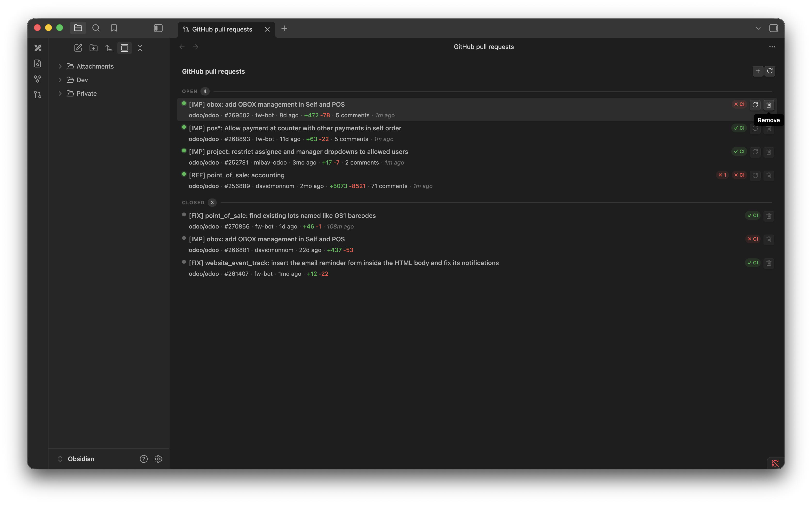The height and width of the screenshot is (505, 812).
Task: Open PR about website_event_track email reminder
Action: (344, 263)
